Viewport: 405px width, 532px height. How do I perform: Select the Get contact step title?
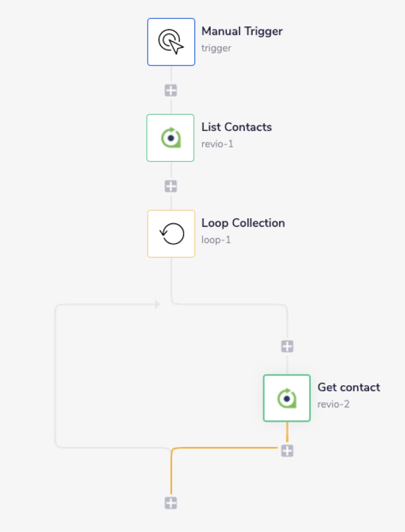point(349,387)
